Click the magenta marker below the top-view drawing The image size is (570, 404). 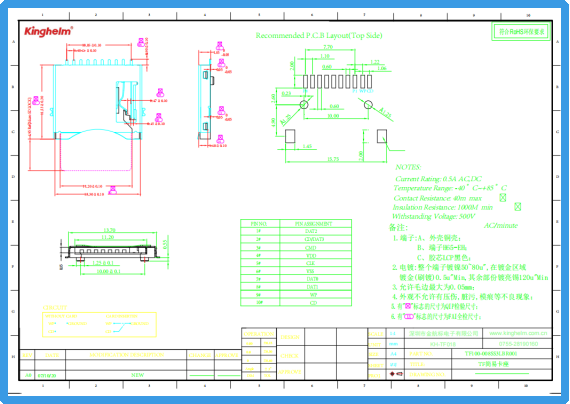(113, 189)
